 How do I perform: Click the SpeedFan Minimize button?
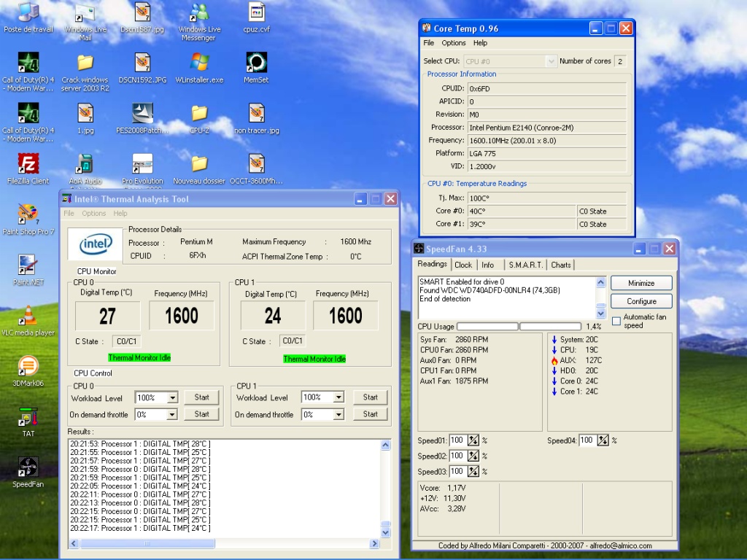point(641,283)
